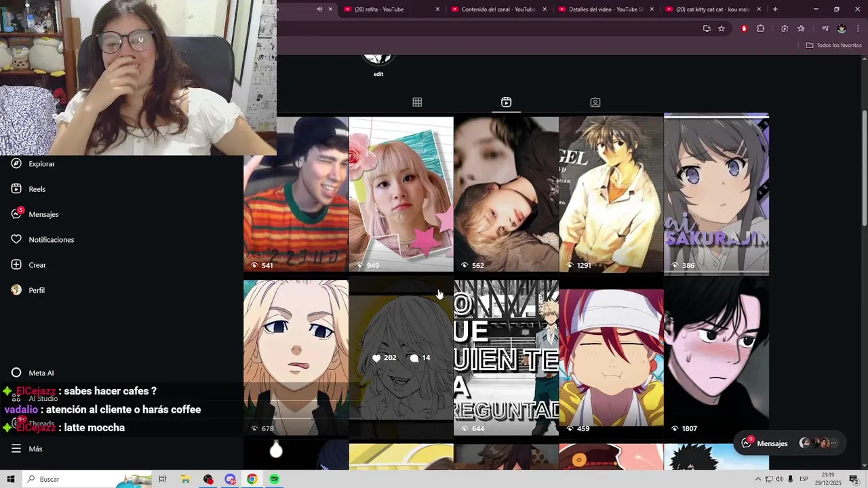868x488 pixels.
Task: Open the reel with 562 views
Action: (506, 194)
